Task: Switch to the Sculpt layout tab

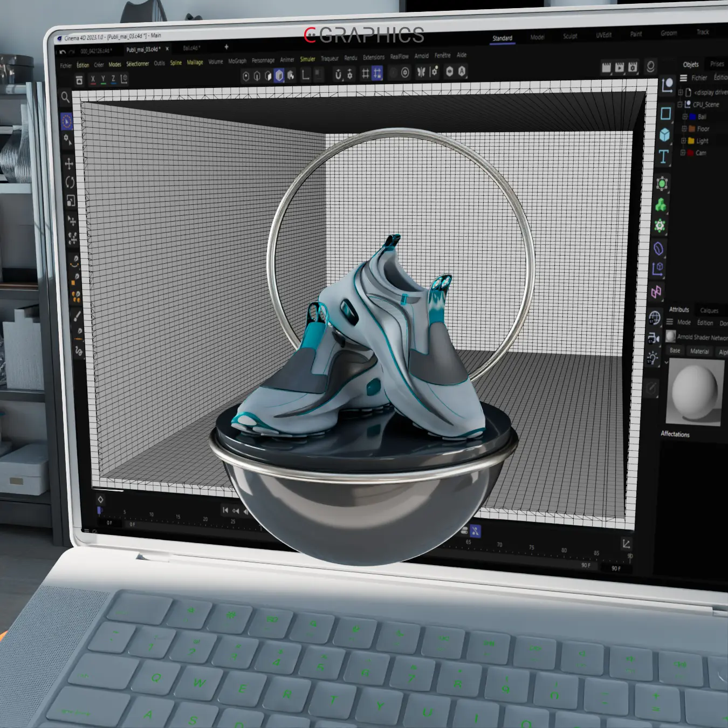Action: (x=570, y=36)
